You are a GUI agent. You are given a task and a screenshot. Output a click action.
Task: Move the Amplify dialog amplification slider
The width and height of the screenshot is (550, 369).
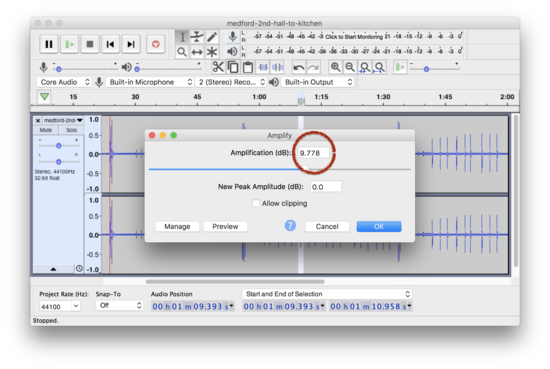pyautogui.click(x=280, y=169)
